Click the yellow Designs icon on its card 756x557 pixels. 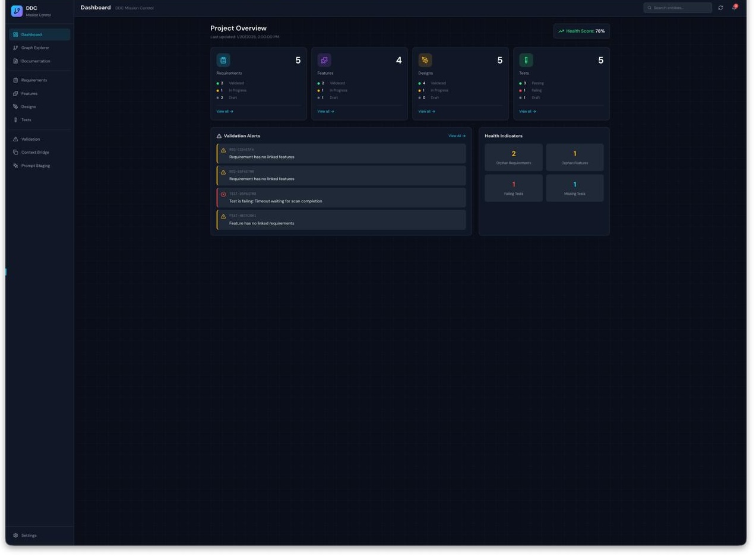pos(425,60)
